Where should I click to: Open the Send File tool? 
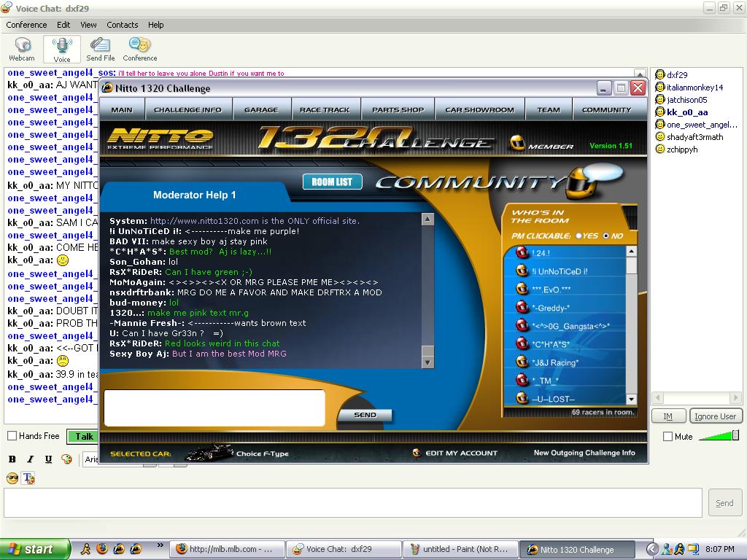(x=101, y=50)
